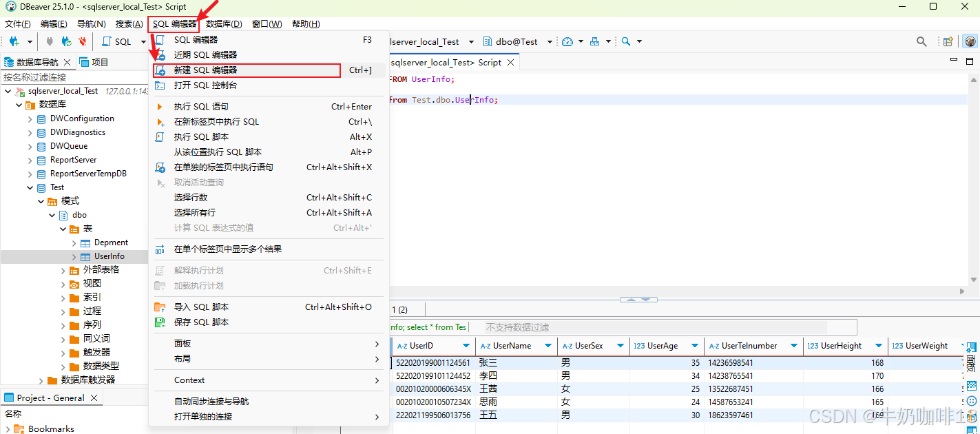Open the 布局 submenu
The image size is (980, 434).
pyautogui.click(x=269, y=359)
